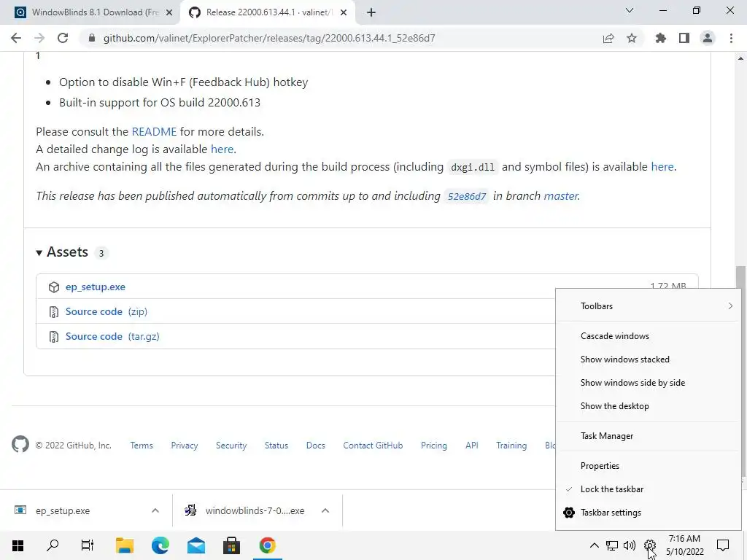
Task: Open a new browser tab
Action: [x=371, y=12]
